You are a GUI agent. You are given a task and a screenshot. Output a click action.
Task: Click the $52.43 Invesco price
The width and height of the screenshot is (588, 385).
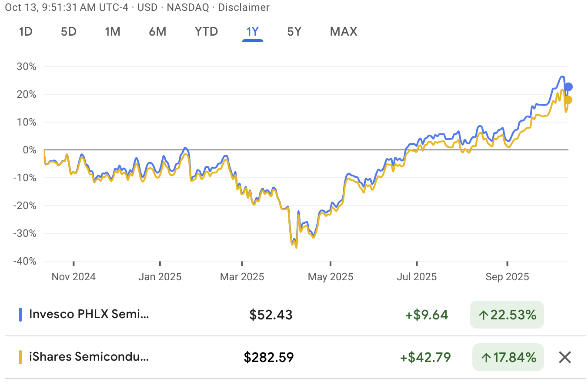point(271,315)
